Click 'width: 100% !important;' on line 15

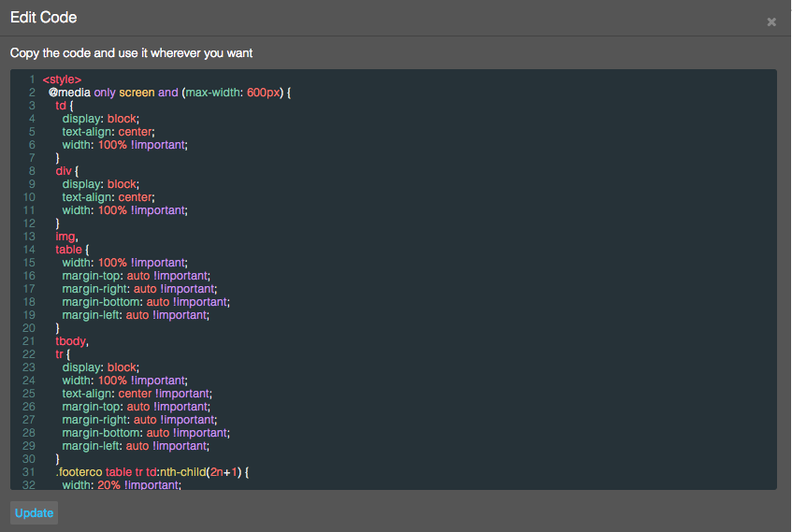[x=124, y=263]
